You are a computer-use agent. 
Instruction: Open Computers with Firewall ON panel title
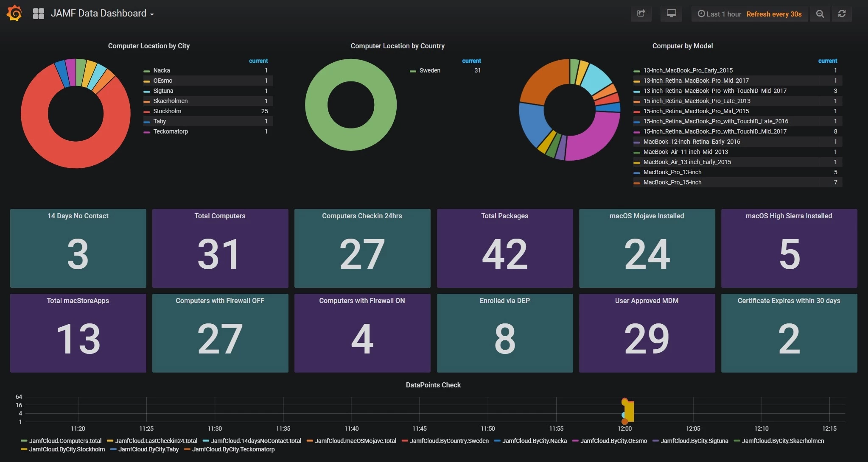pos(362,301)
